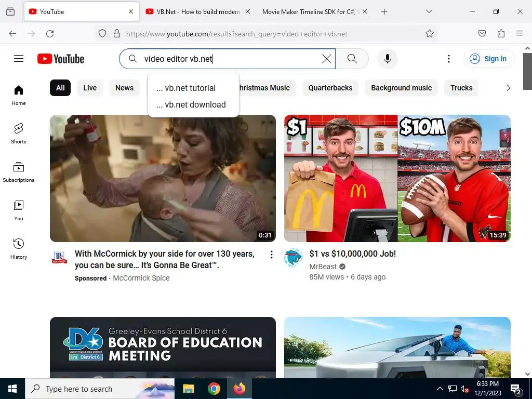Select the Quarterbacks filter chip
532x399 pixels.
(330, 88)
